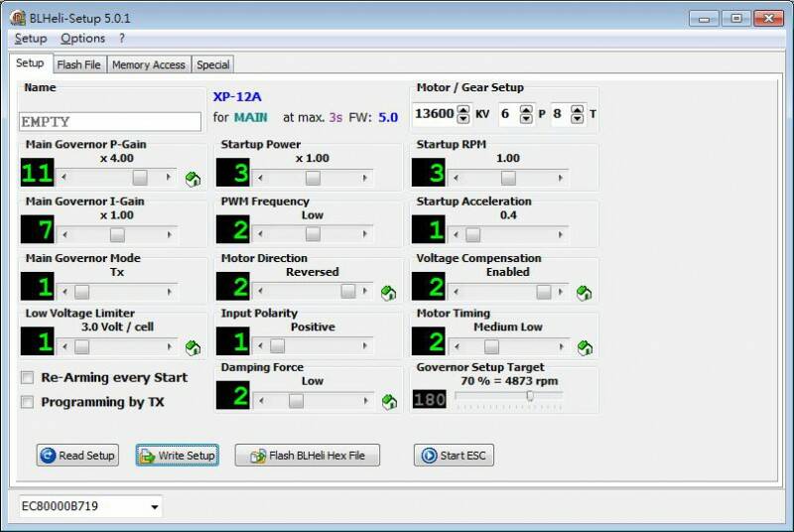This screenshot has height=532, width=794.
Task: Decrease motor KV with down stepper
Action: pyautogui.click(x=463, y=119)
